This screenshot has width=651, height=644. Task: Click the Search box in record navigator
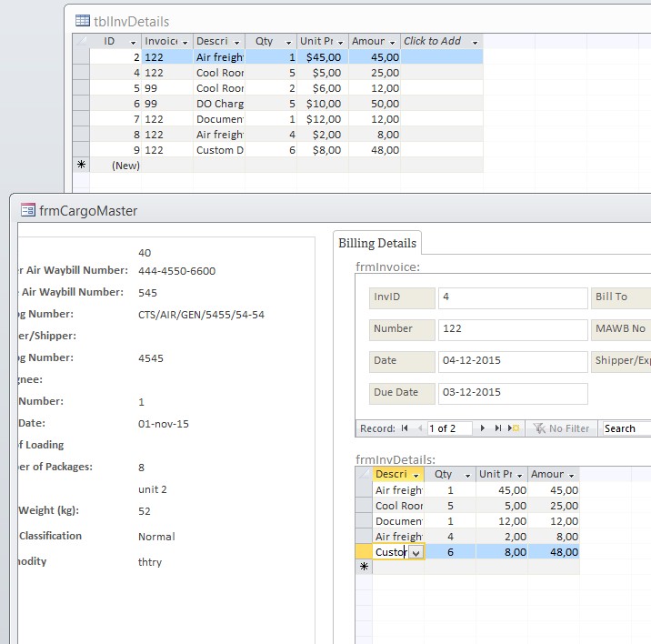tap(627, 428)
